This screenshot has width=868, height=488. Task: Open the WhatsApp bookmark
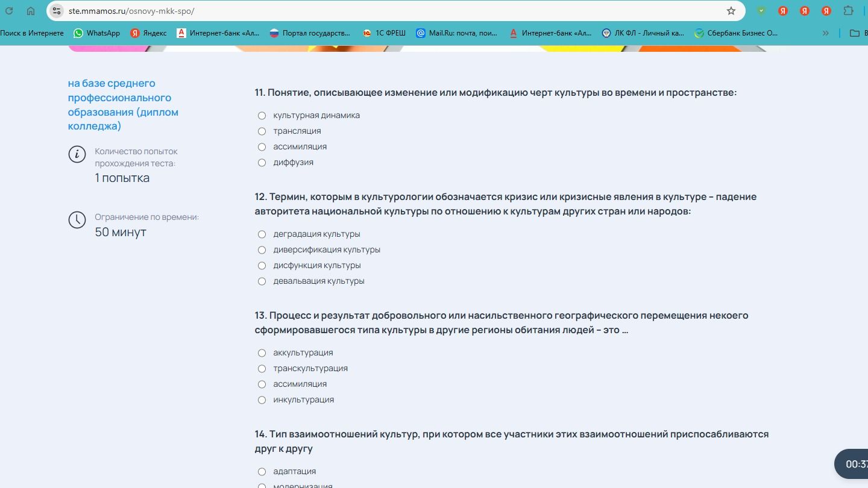coord(97,33)
